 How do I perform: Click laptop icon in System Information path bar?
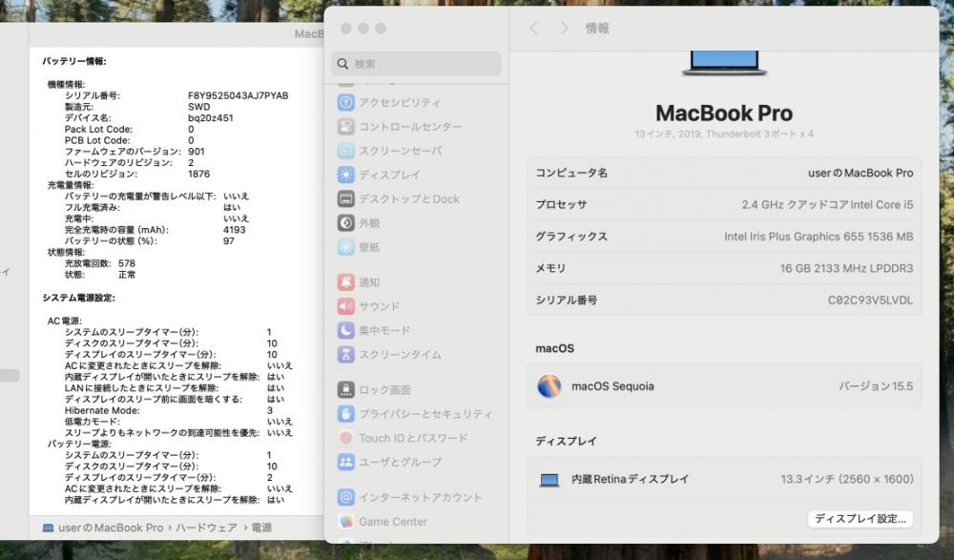click(48, 528)
